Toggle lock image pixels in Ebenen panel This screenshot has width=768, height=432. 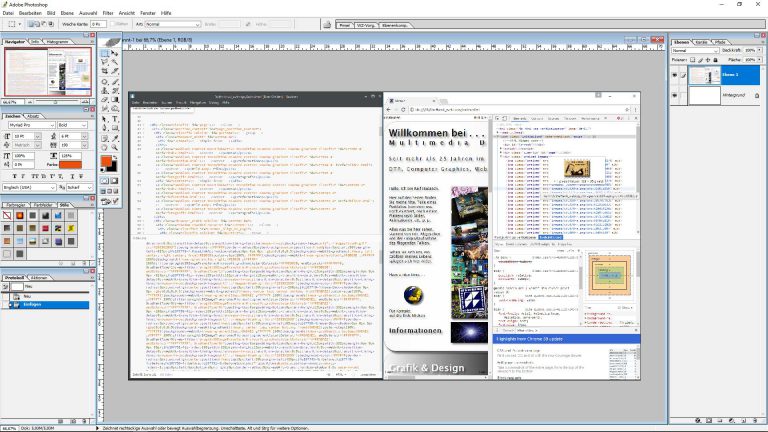point(701,60)
